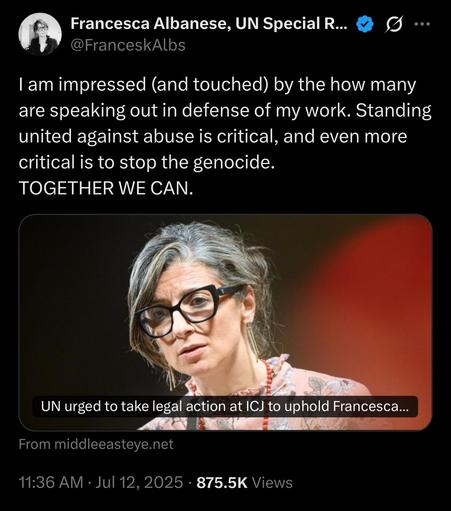Open Francesca Albanese's profile avatar
The width and height of the screenshot is (451, 511).
[x=40, y=34]
